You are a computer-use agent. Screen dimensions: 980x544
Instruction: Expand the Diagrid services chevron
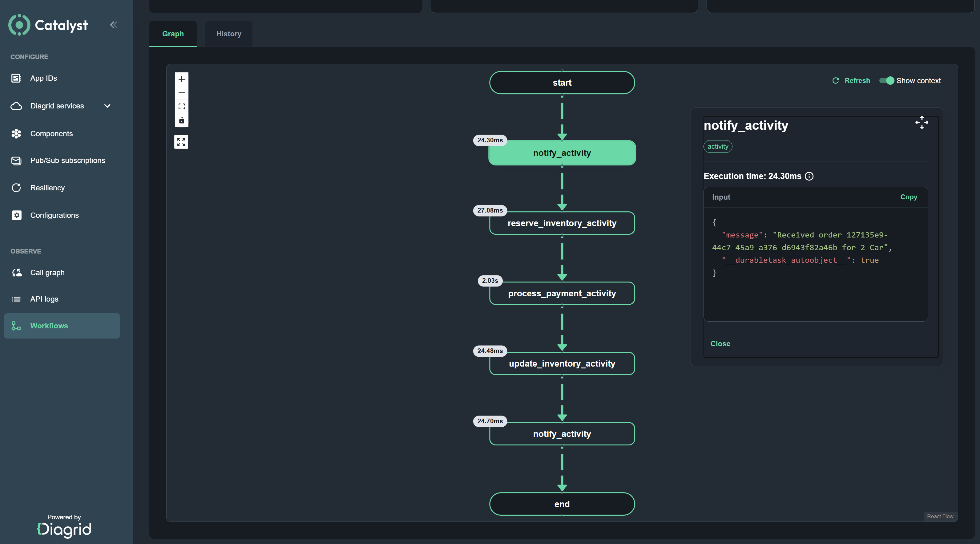(x=107, y=106)
